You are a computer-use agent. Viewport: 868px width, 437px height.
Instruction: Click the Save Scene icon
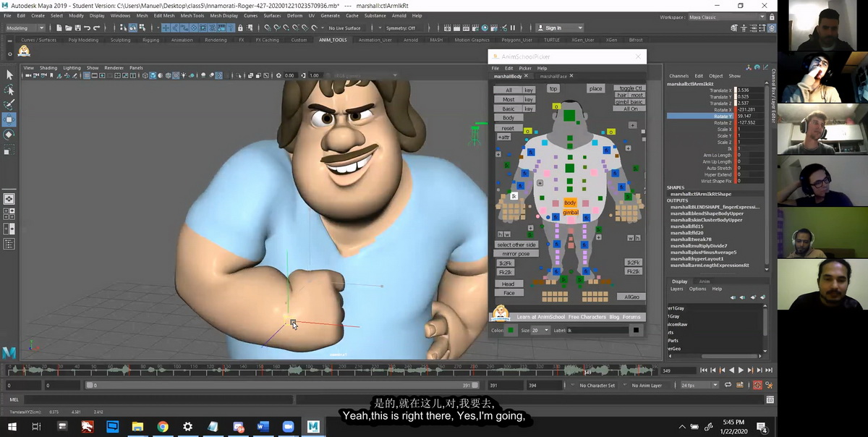(77, 28)
